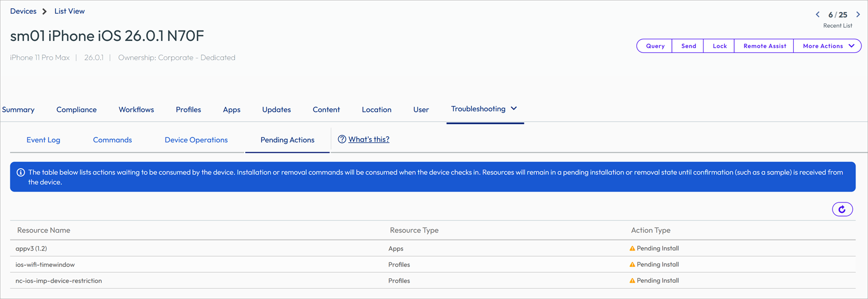The width and height of the screenshot is (868, 299).
Task: Click the Query button
Action: click(x=655, y=46)
